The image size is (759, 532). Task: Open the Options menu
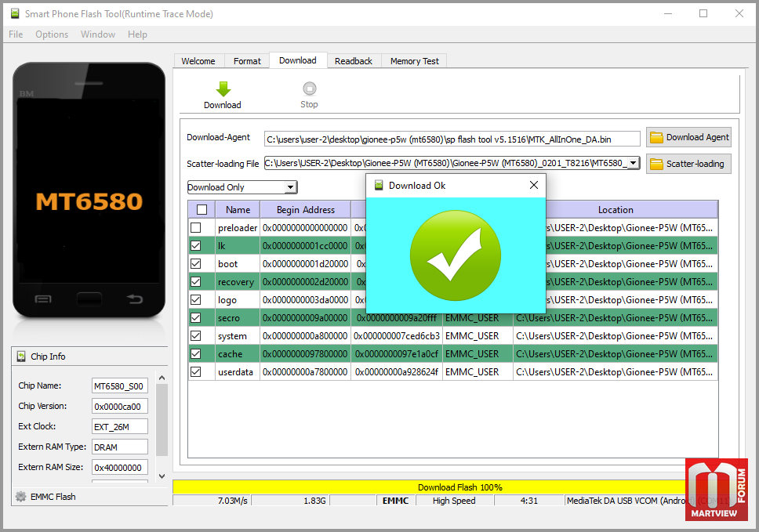(x=52, y=34)
